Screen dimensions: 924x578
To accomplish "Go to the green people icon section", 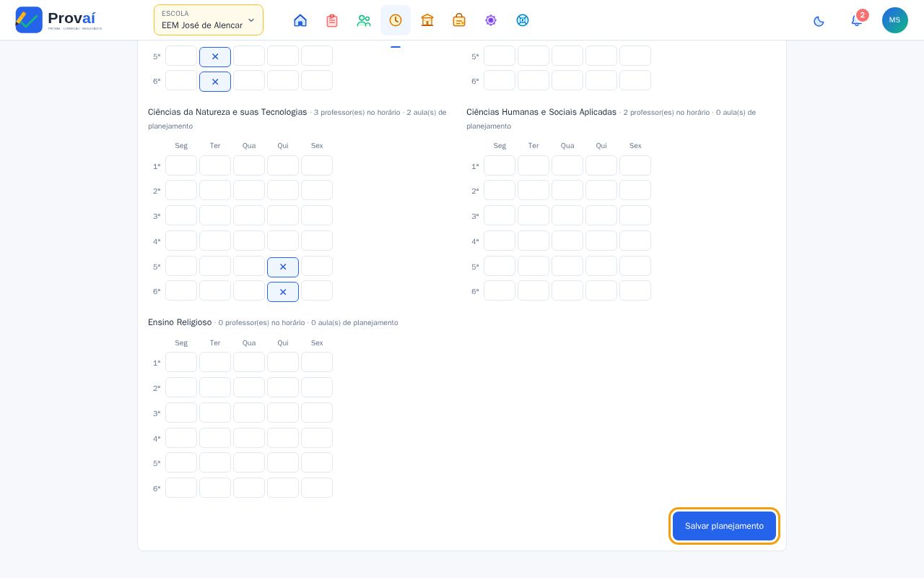I will point(364,20).
